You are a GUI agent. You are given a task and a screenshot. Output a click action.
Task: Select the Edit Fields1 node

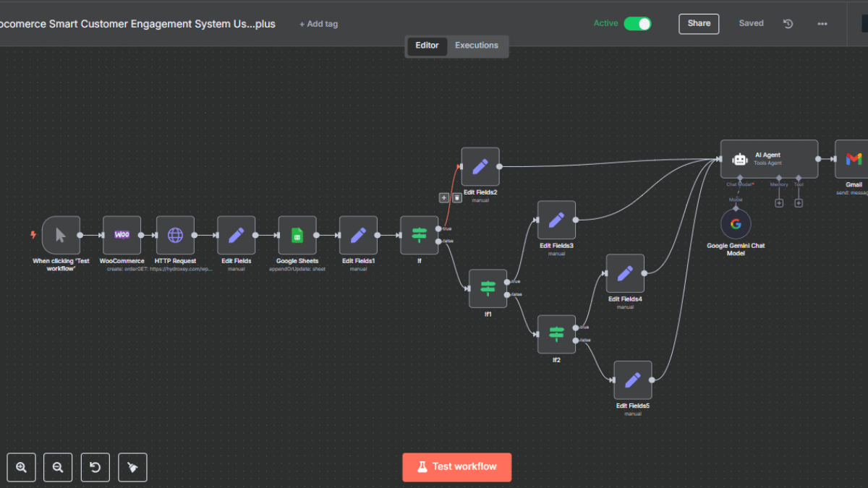(x=358, y=235)
